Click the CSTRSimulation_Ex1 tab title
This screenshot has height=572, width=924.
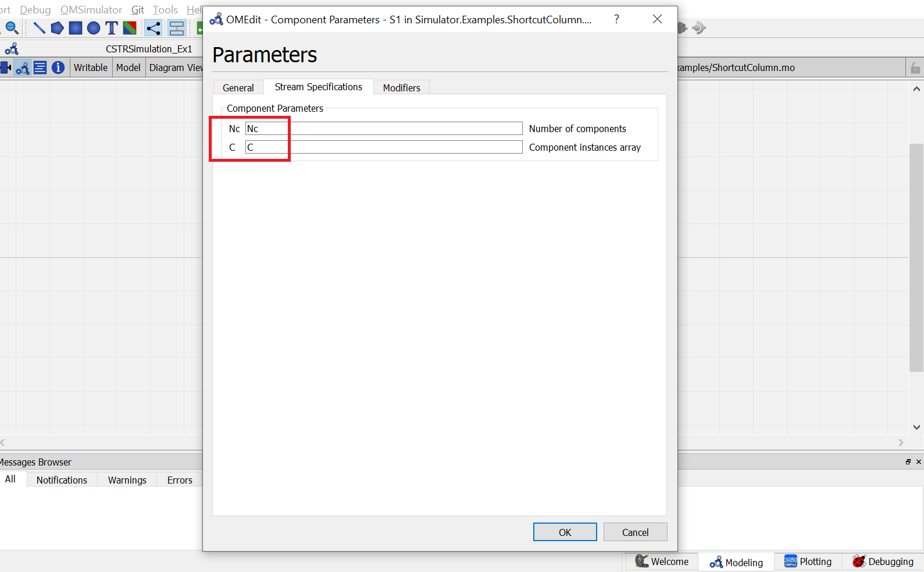click(149, 49)
